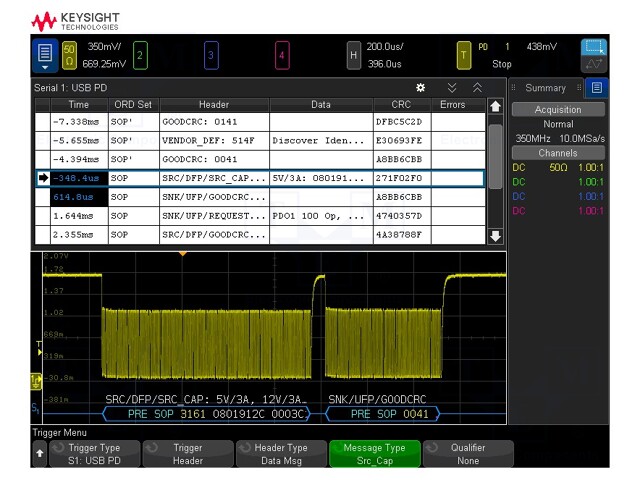This screenshot has width=640, height=480.
Task: Toggle channel 4 on
Action: pyautogui.click(x=282, y=55)
